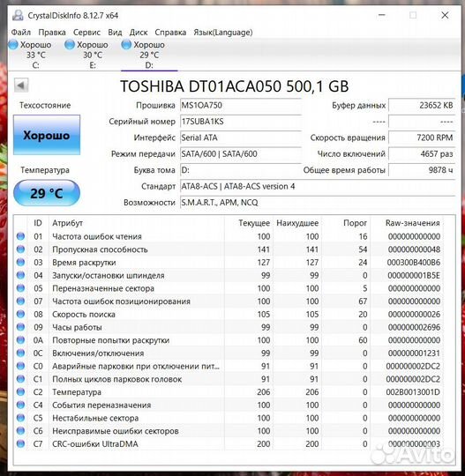The width and height of the screenshot is (465, 476).
Task: Click status icon of row 04 Запуски/остановки шпинделя
Action: [20, 275]
